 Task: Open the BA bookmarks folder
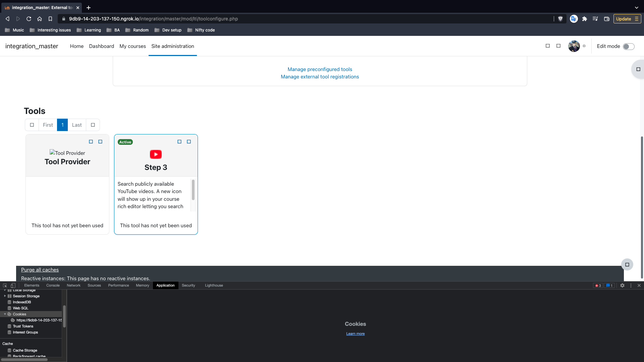(113, 30)
